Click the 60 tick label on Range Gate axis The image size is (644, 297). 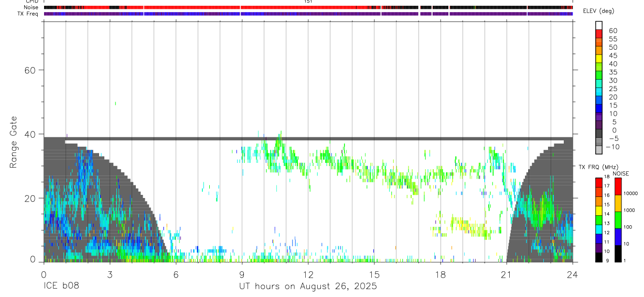point(29,70)
